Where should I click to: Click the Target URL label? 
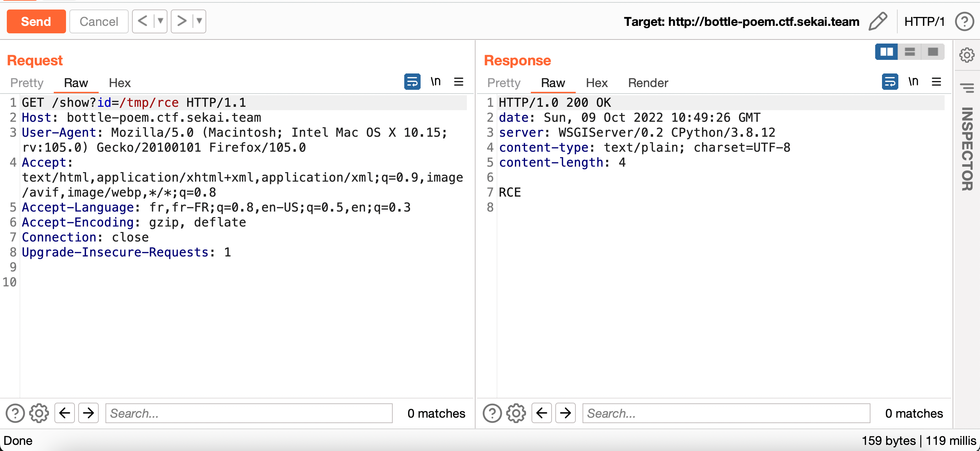[741, 22]
